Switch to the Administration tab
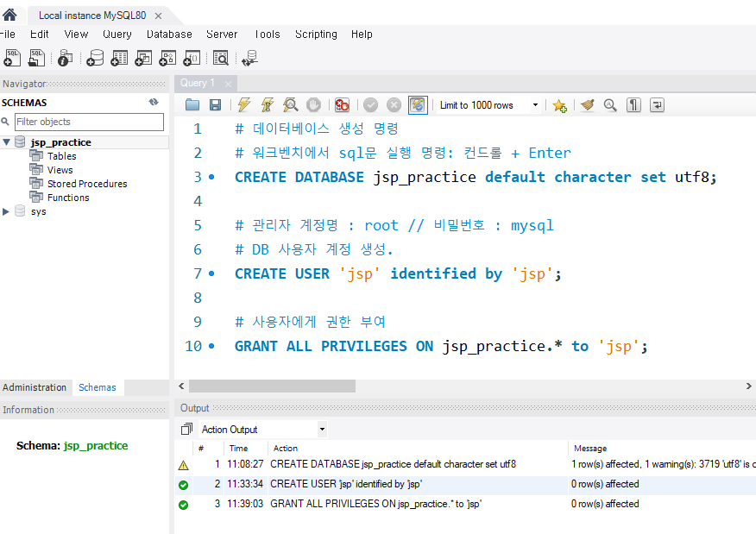756x534 pixels. [35, 387]
